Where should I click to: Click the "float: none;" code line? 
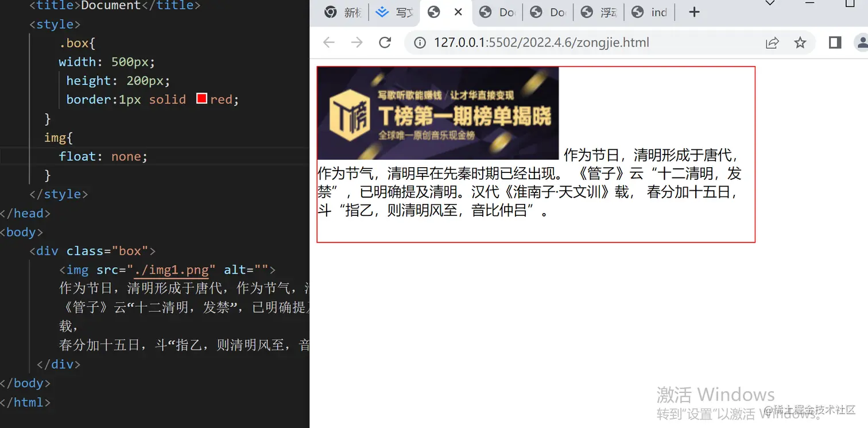(103, 156)
